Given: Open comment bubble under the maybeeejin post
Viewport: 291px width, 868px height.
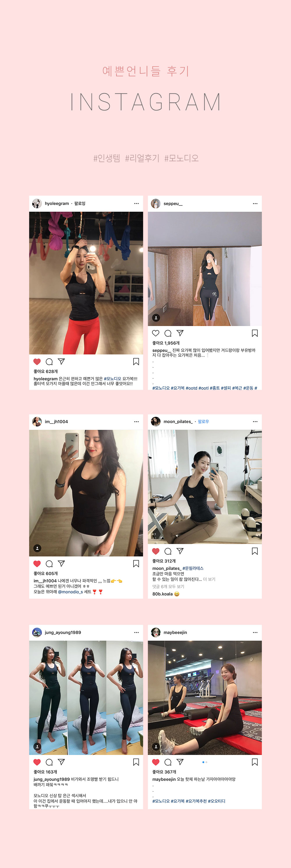Looking at the screenshot, I should point(168,762).
